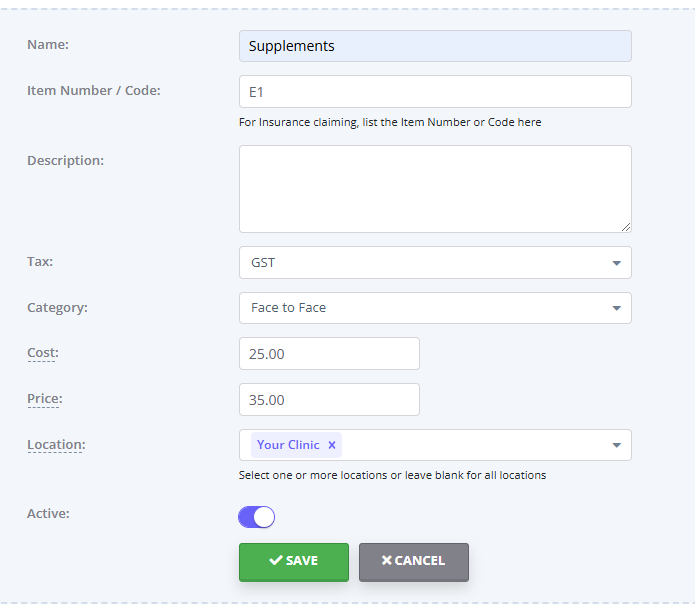The width and height of the screenshot is (695, 612).
Task: Click inside the Description text area
Action: (x=435, y=189)
